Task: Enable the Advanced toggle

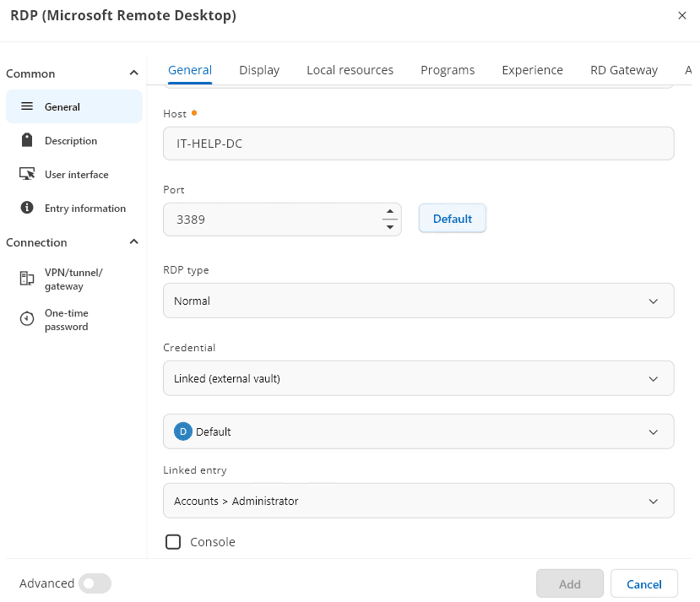Action: (x=95, y=583)
